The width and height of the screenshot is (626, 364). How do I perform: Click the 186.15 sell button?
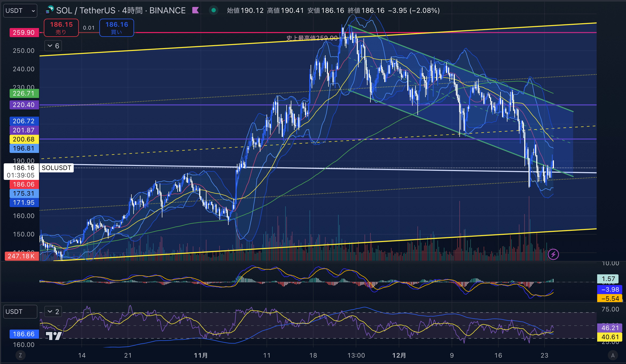(x=61, y=28)
